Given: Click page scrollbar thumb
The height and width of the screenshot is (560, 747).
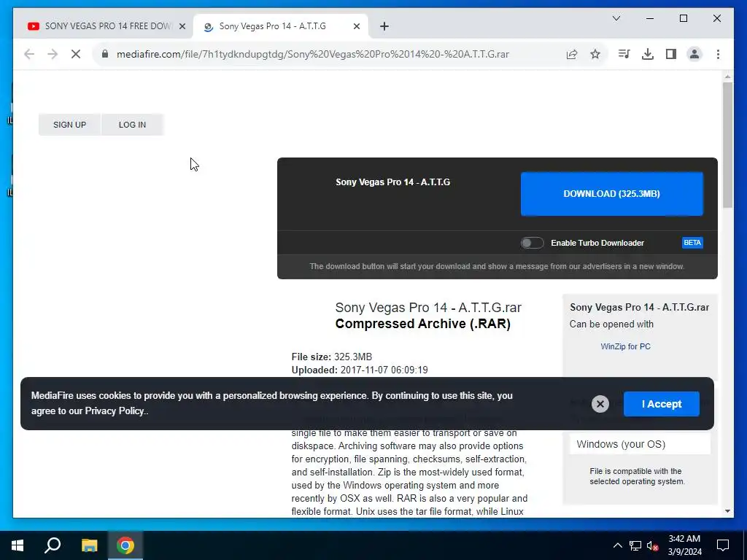Looking at the screenshot, I should click(x=727, y=145).
